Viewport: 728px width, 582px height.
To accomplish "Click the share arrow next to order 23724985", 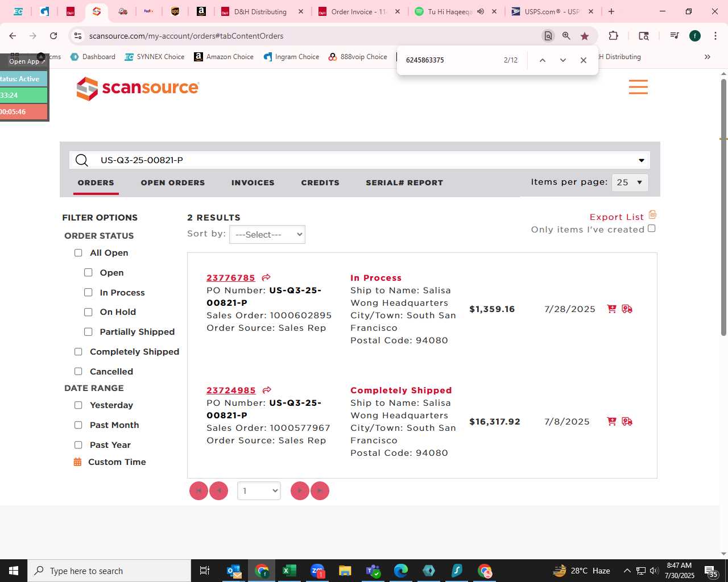I will pyautogui.click(x=267, y=390).
